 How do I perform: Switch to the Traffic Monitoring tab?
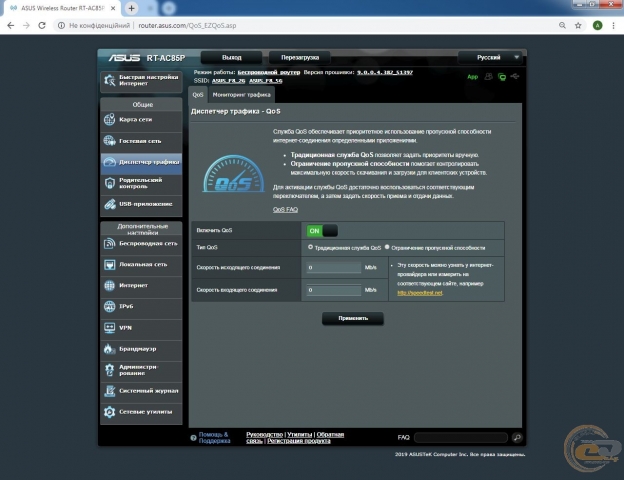coord(241,95)
